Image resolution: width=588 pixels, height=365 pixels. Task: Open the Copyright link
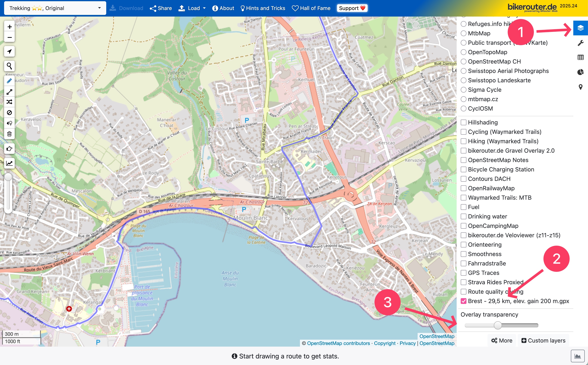click(385, 343)
